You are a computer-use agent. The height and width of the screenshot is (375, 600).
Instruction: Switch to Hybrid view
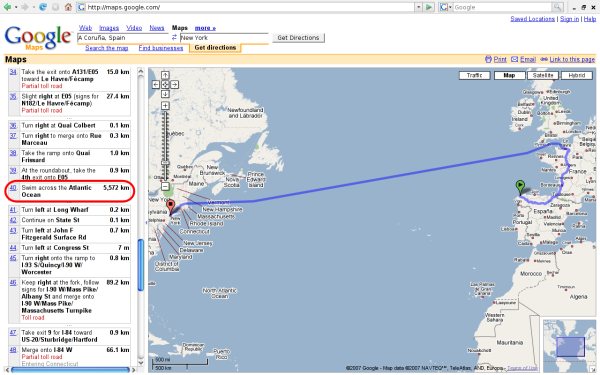pyautogui.click(x=577, y=75)
